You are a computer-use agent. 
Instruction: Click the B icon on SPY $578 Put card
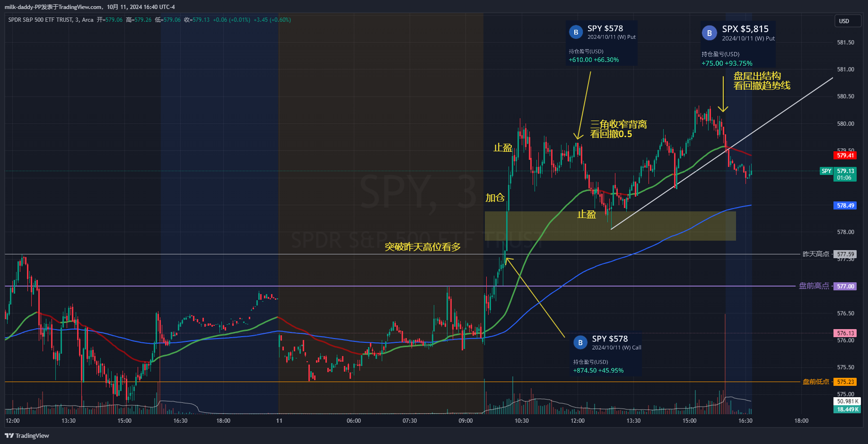[576, 32]
